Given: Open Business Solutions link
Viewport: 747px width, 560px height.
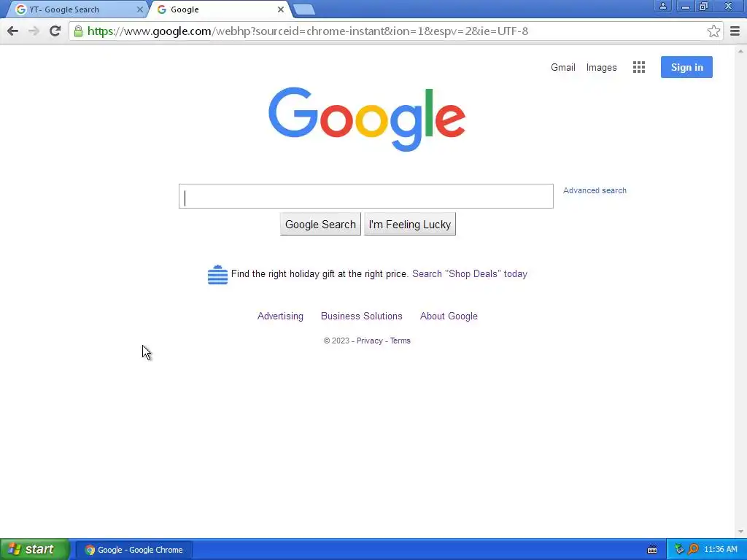Looking at the screenshot, I should (362, 316).
